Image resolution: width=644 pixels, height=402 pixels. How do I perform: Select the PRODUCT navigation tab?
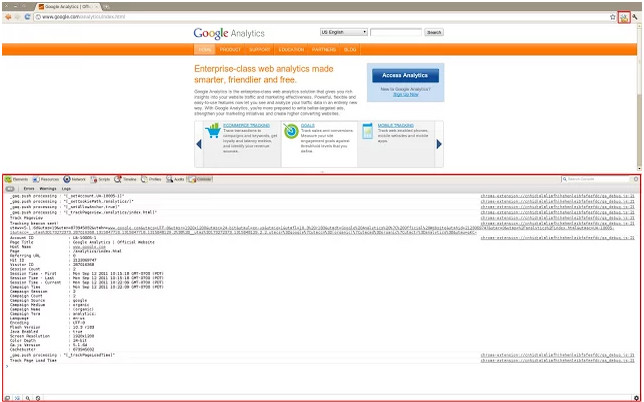(x=230, y=49)
